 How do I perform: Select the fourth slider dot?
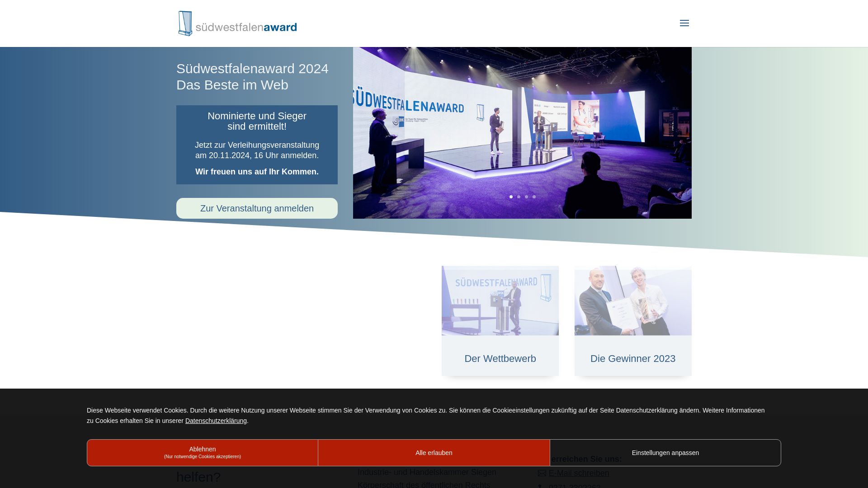click(x=534, y=197)
